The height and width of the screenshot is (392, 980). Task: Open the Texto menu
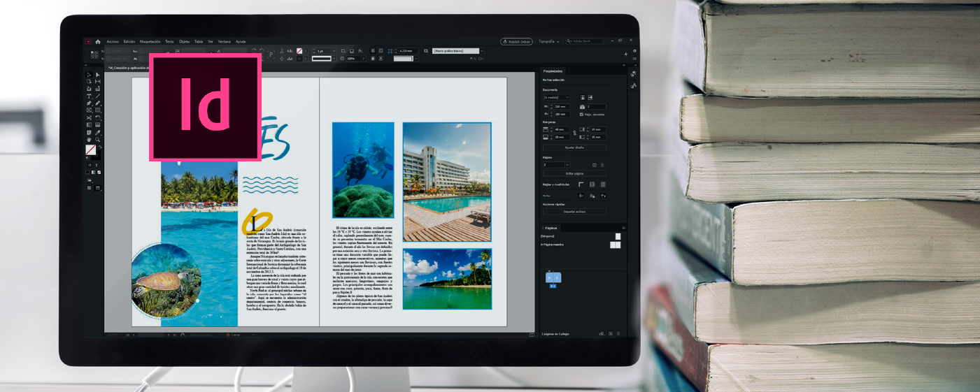pos(169,41)
